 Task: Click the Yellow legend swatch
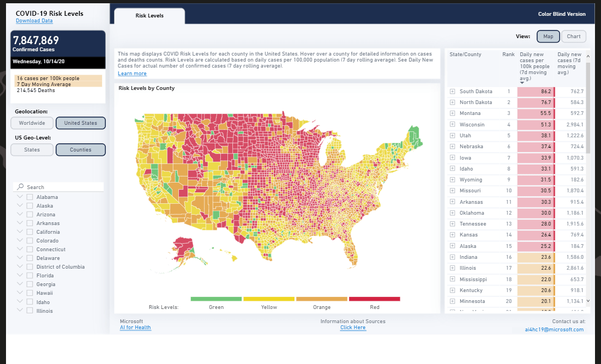click(269, 299)
